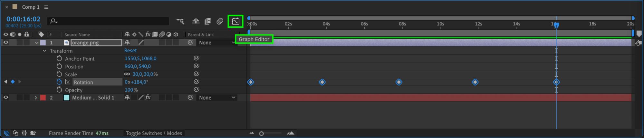Select the Comp 1 timeline tab

pos(31,7)
